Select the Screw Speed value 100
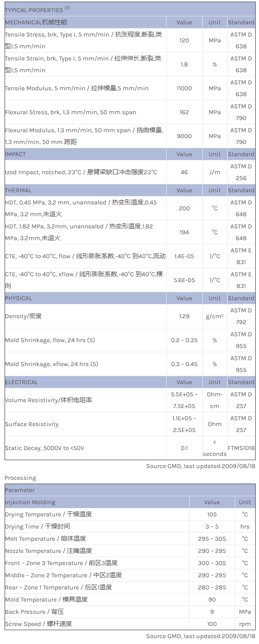The height and width of the screenshot is (644, 259). click(212, 624)
